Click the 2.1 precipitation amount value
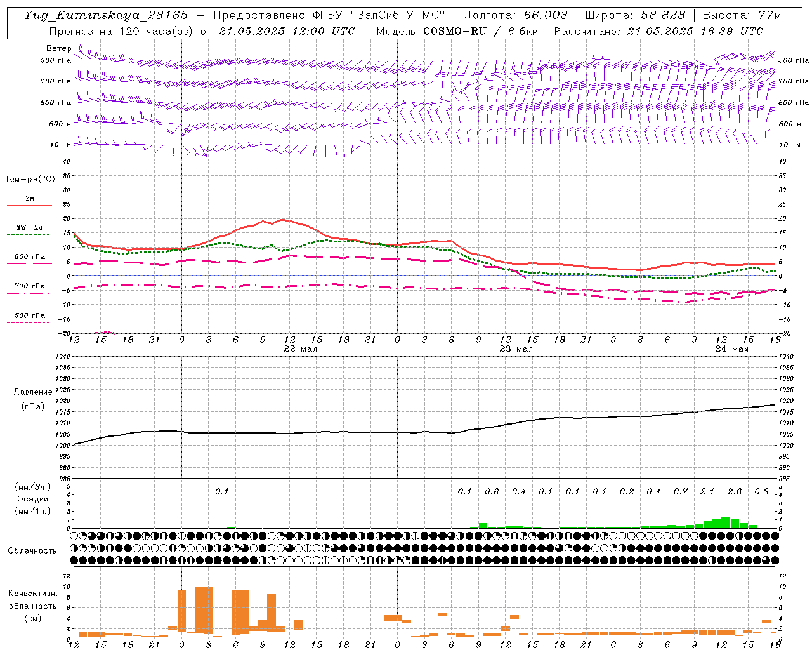Image resolution: width=812 pixels, height=650 pixels. click(707, 491)
